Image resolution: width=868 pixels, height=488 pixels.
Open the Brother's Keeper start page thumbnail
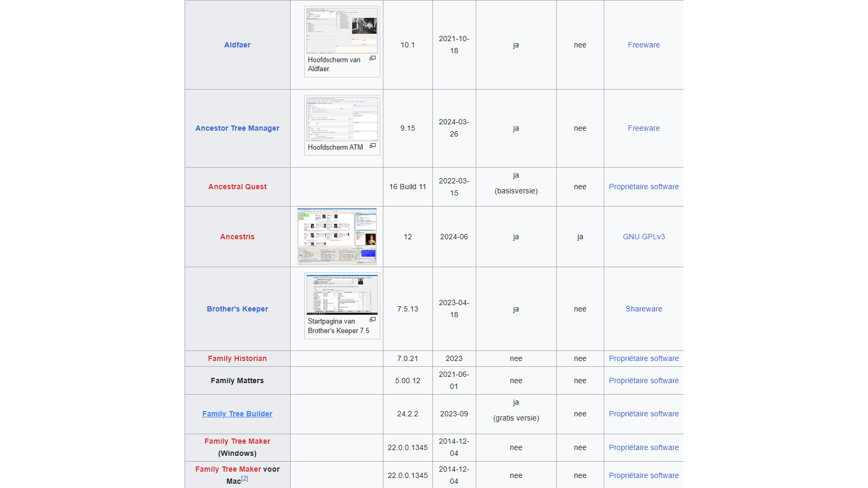coord(342,295)
